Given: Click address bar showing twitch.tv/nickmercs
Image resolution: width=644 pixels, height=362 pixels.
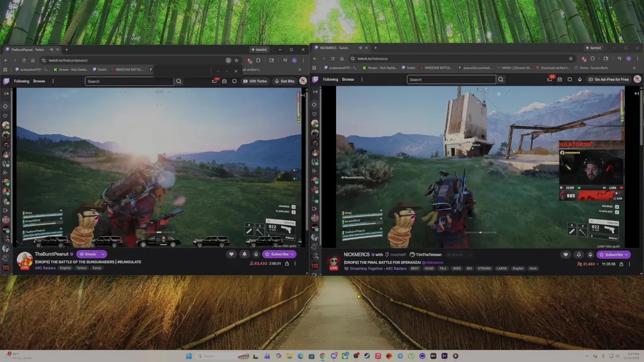Looking at the screenshot, I should tap(462, 58).
